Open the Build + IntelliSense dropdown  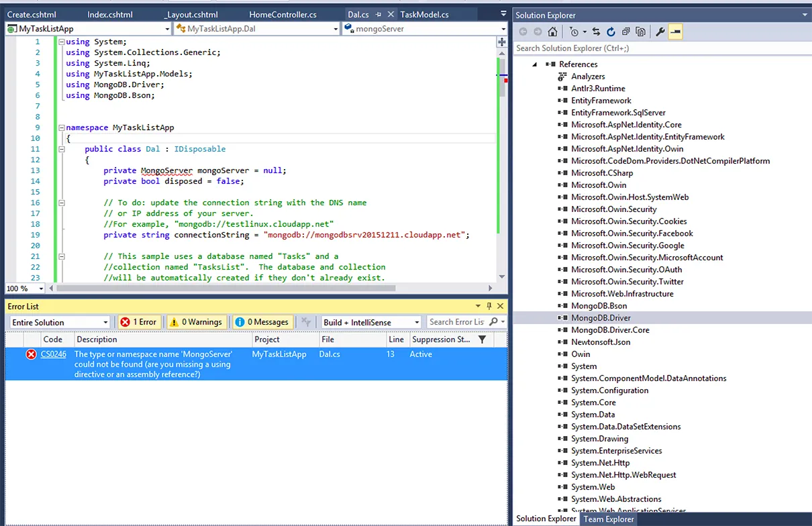[x=417, y=323]
